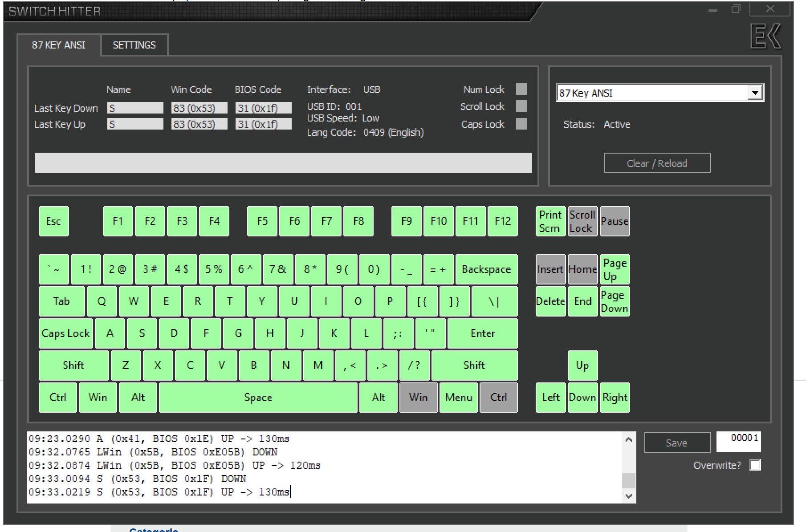This screenshot has height=532, width=806.
Task: Click the 'Status: Active' text
Action: tap(597, 125)
